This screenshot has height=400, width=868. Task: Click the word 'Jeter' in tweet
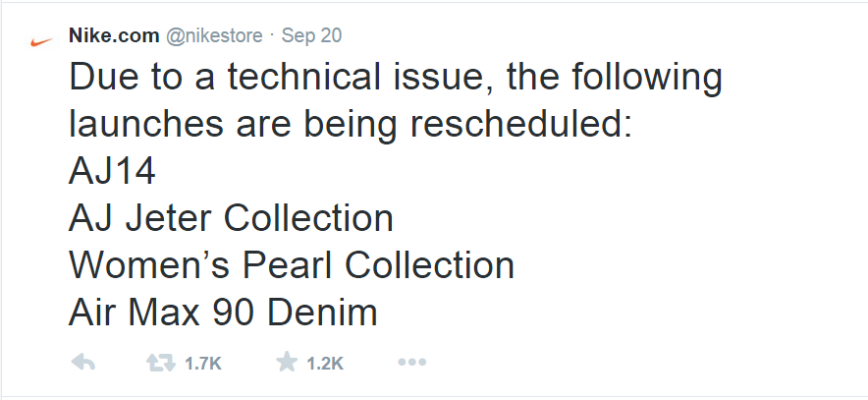pos(173,218)
